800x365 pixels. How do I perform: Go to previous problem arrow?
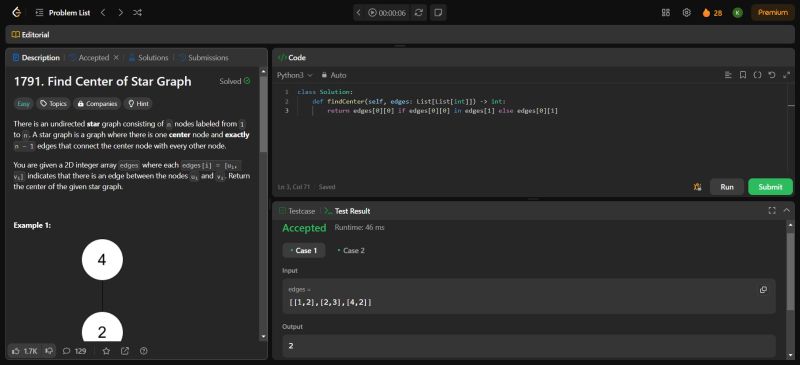[x=103, y=13]
